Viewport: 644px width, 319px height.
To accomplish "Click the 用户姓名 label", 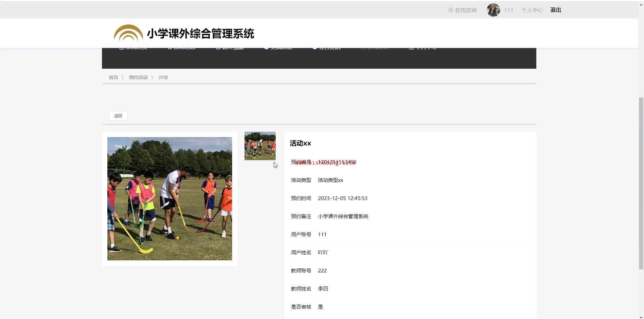I will tap(301, 253).
